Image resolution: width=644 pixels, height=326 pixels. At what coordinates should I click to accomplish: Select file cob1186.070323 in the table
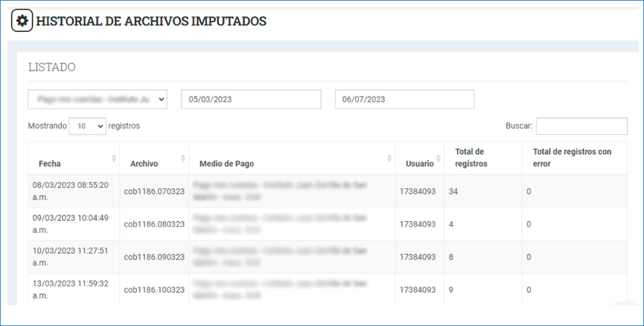pos(154,192)
